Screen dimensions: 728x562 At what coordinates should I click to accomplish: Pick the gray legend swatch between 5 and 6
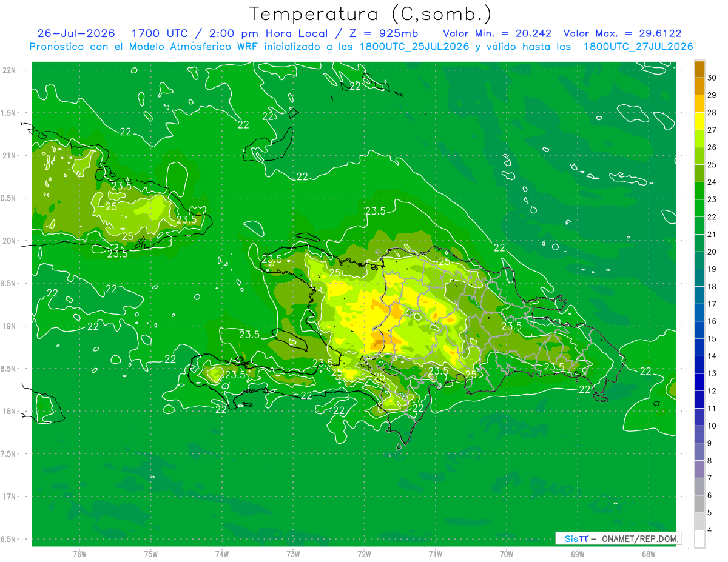(699, 504)
